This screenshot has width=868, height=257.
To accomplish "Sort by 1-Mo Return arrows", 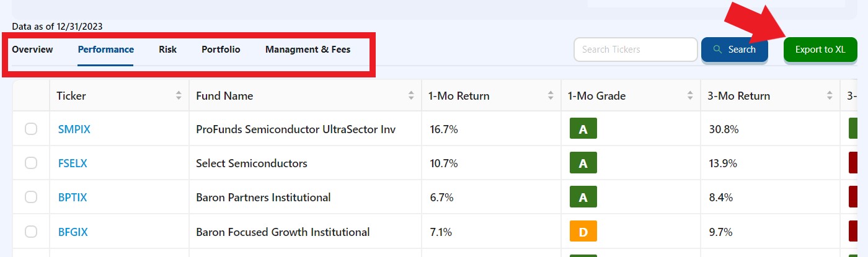I will pos(551,96).
